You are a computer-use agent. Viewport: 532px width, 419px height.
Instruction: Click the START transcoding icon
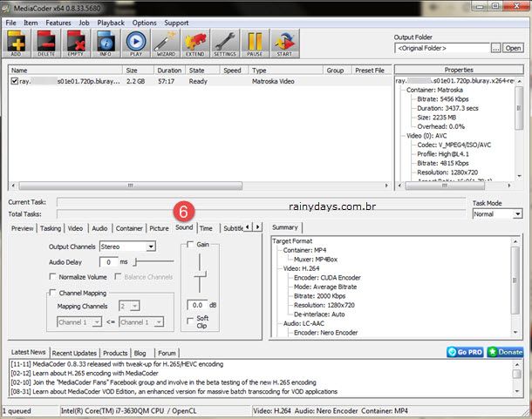284,43
